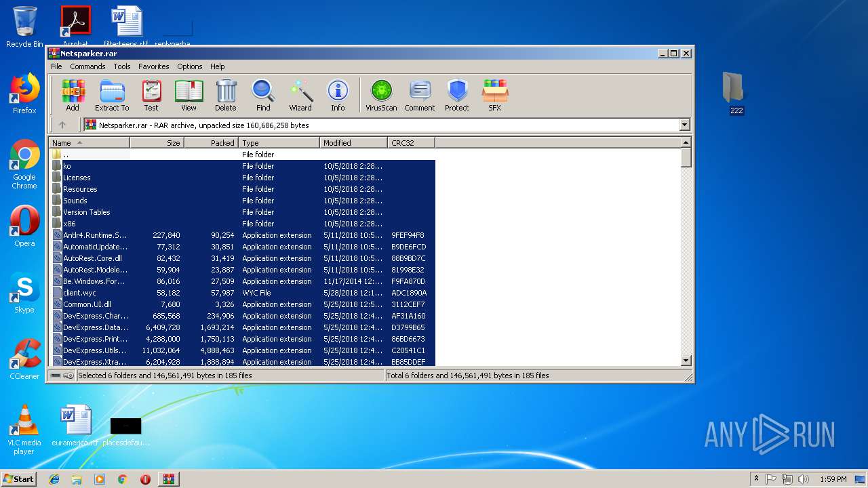Select the Licenses folder

[x=243, y=178]
